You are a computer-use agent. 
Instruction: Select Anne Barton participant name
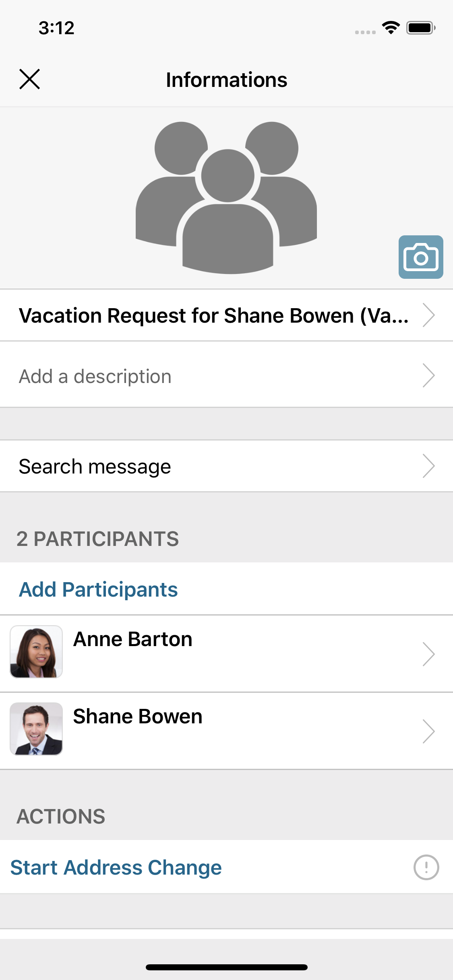tap(133, 640)
